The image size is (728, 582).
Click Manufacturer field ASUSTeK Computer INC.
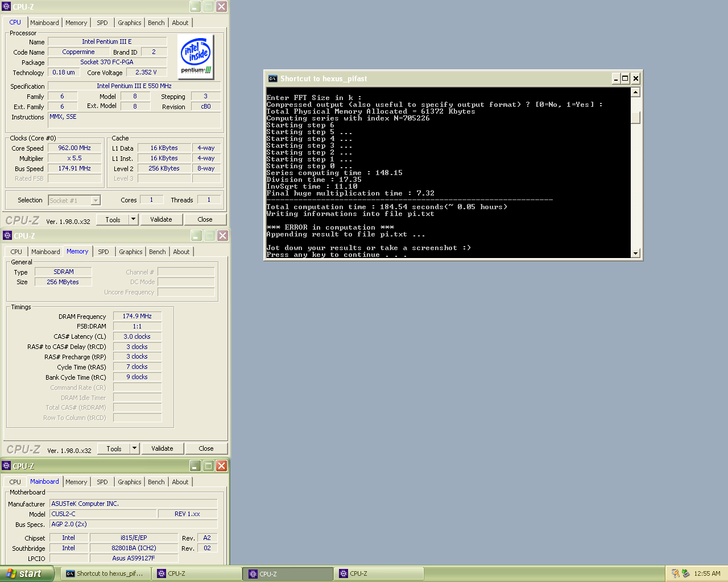point(134,504)
